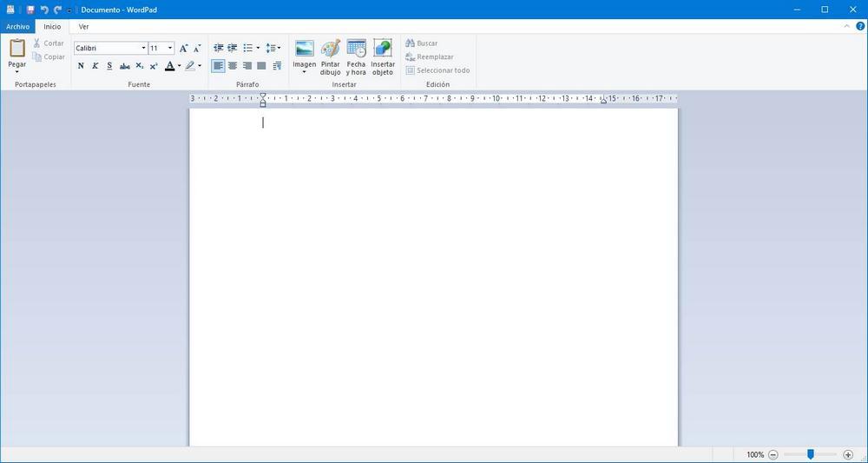Click the redo arrow in title bar

57,10
